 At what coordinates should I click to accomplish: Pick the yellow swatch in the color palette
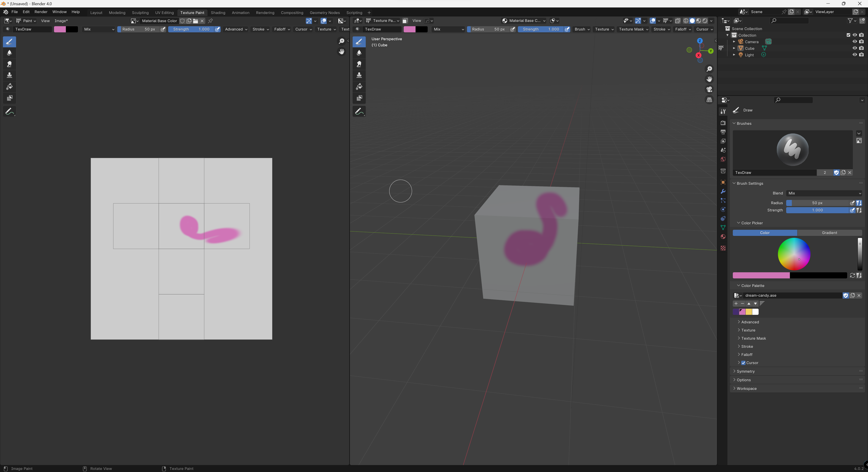tap(749, 312)
